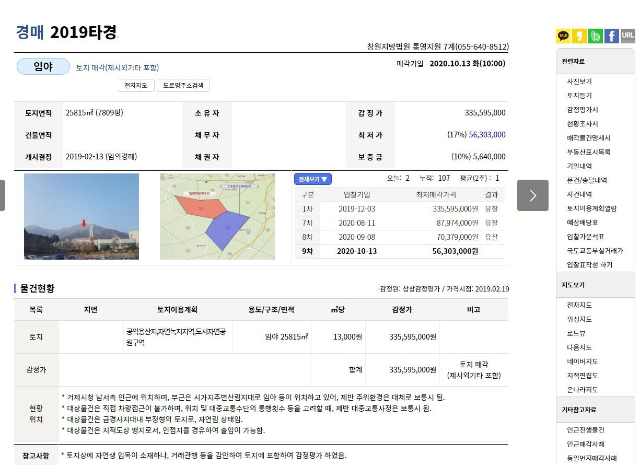Screen dimensions: 640x465
Task: Click the 물건현황 section heading
Action: pos(37,289)
